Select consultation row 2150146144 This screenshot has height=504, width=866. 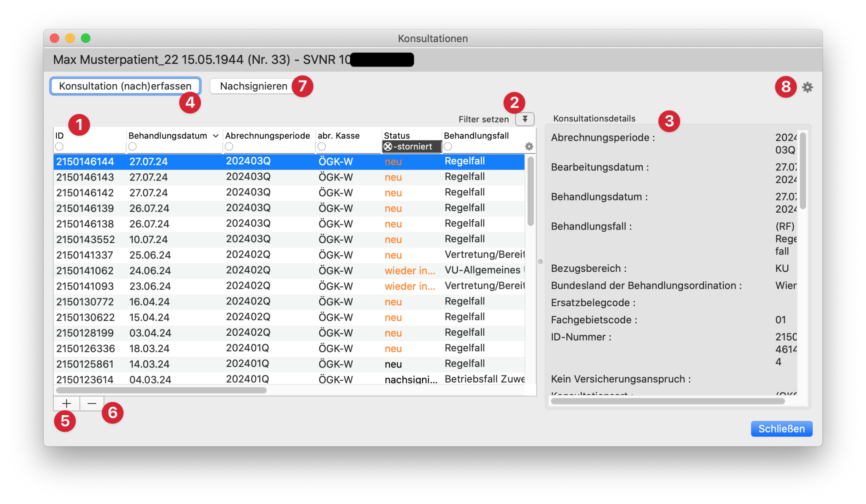pyautogui.click(x=289, y=162)
